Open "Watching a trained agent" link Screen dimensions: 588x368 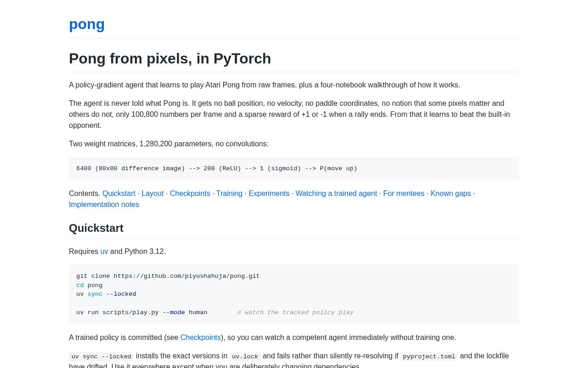coord(336,194)
